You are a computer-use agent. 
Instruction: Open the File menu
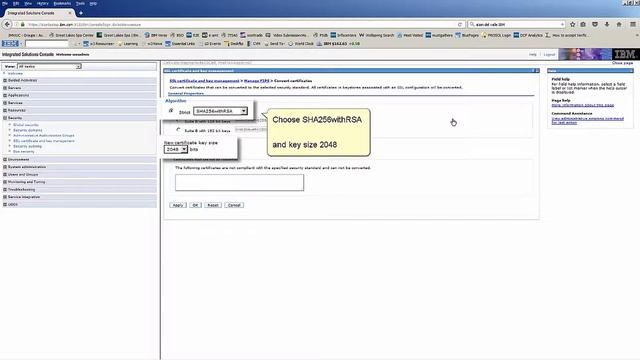[x=5, y=3]
